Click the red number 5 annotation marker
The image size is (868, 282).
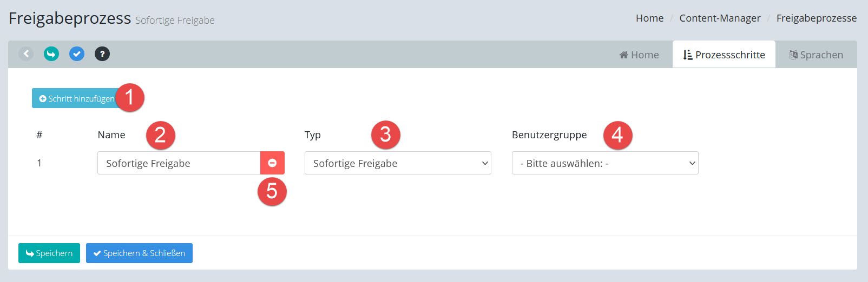(x=272, y=191)
